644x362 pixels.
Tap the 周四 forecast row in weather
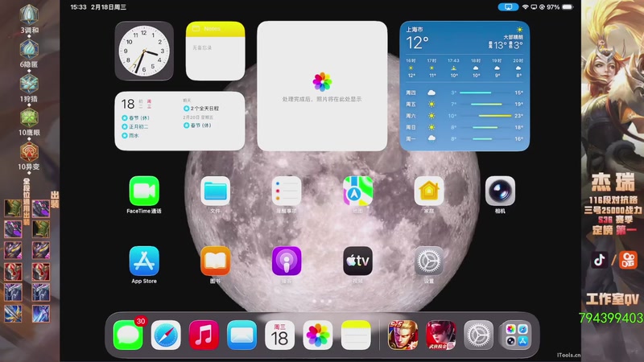[x=464, y=93]
